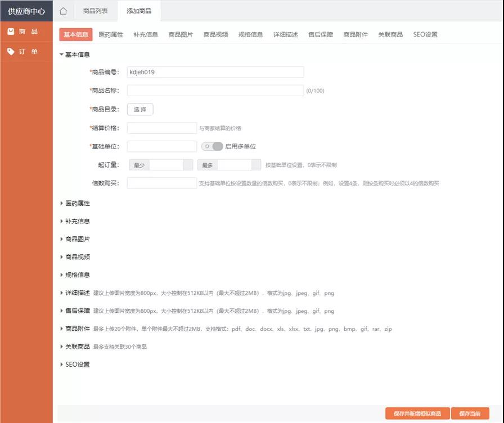
Task: Select the 基本信息 section tab
Action: click(x=76, y=34)
